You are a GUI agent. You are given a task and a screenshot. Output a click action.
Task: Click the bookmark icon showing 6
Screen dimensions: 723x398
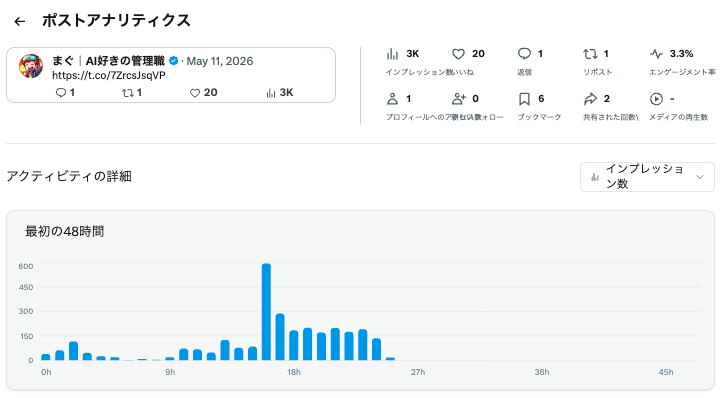coord(524,99)
